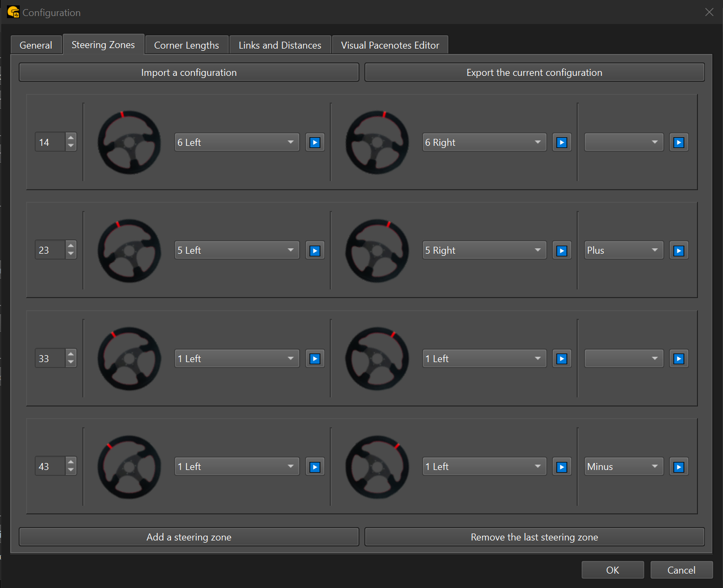Increase the steering angle value 43
Screen dimensions: 723x588
[x=71, y=462]
